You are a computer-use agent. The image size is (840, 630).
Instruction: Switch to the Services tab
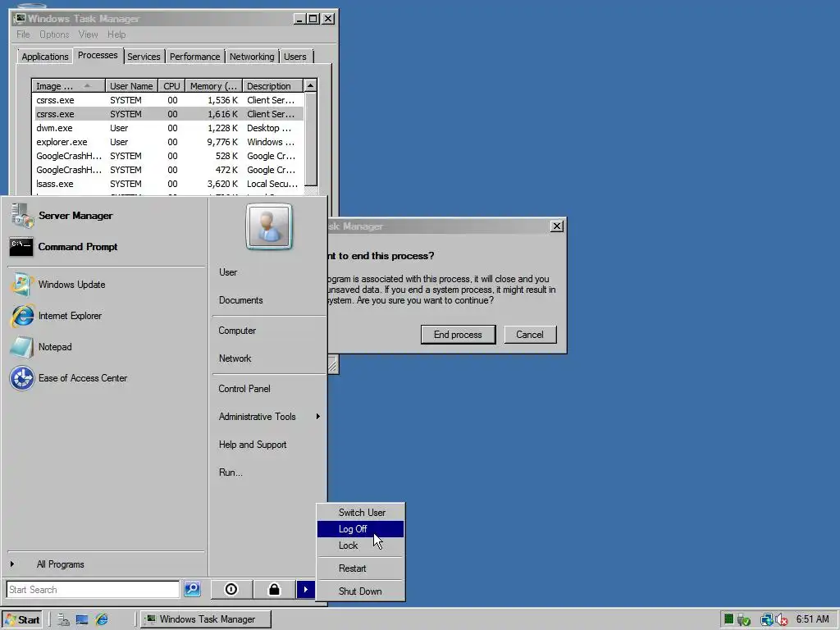point(144,57)
